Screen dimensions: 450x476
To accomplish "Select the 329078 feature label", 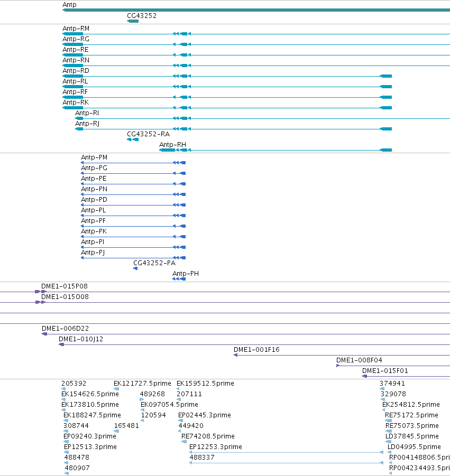I will [393, 394].
